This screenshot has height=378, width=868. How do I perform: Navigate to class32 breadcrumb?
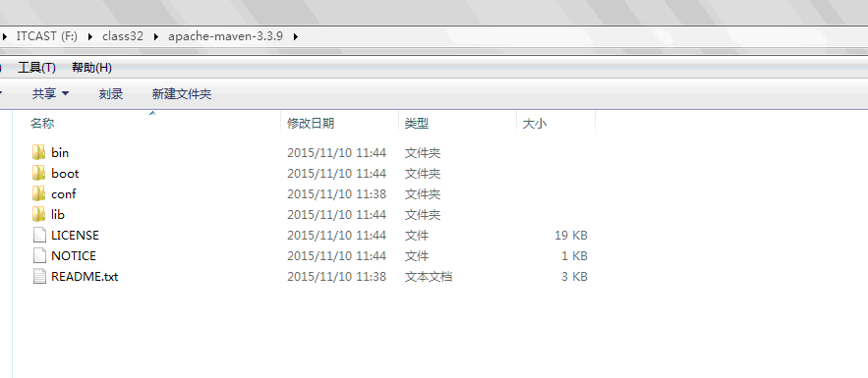click(x=123, y=36)
